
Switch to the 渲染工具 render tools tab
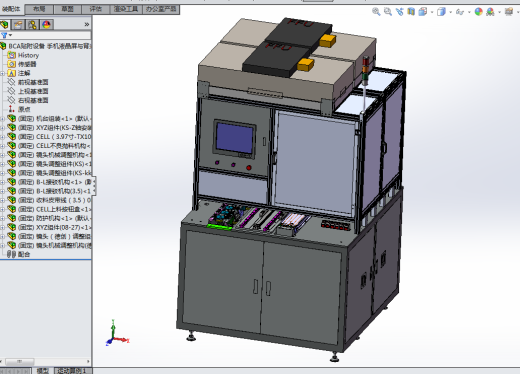(126, 9)
